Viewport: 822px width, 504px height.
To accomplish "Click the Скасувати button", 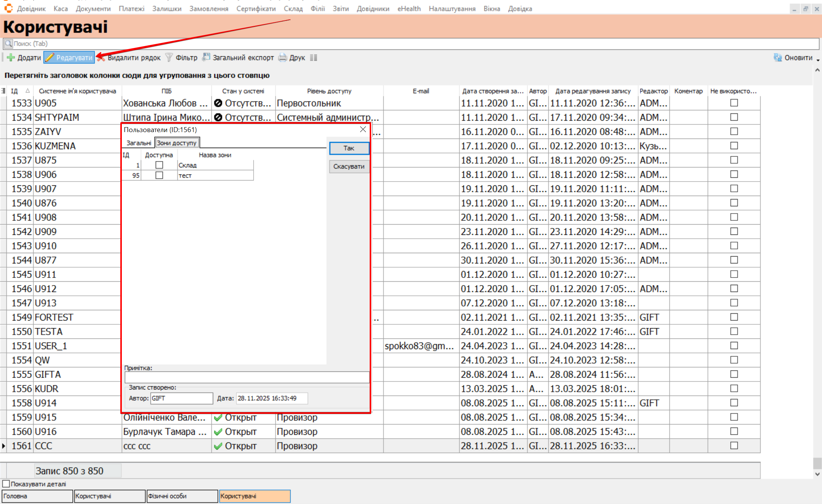I will pos(349,166).
